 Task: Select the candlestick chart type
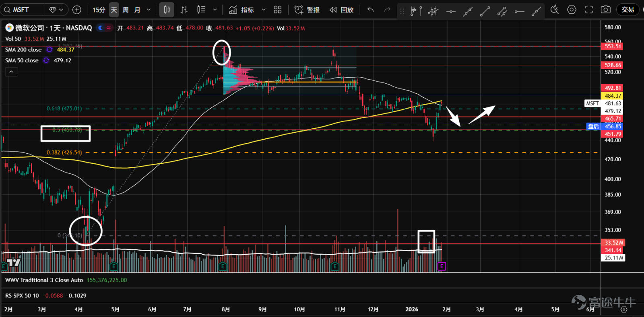[167, 10]
